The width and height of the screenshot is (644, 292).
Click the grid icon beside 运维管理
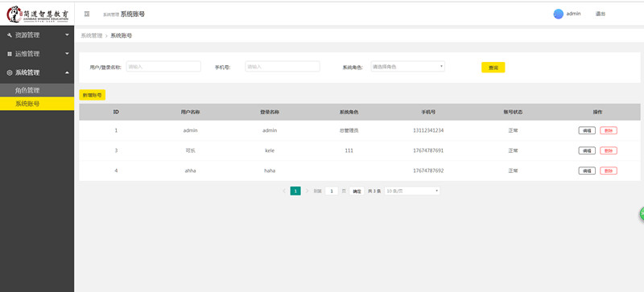10,54
